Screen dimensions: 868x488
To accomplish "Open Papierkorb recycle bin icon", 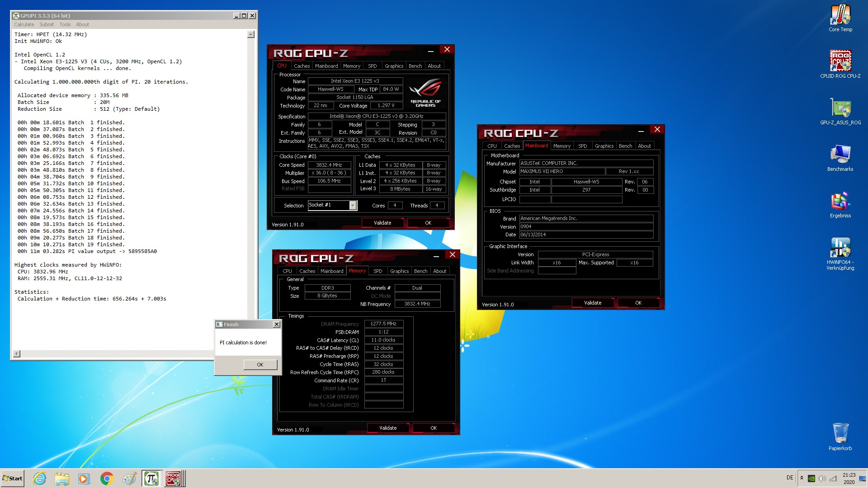I will (x=840, y=436).
